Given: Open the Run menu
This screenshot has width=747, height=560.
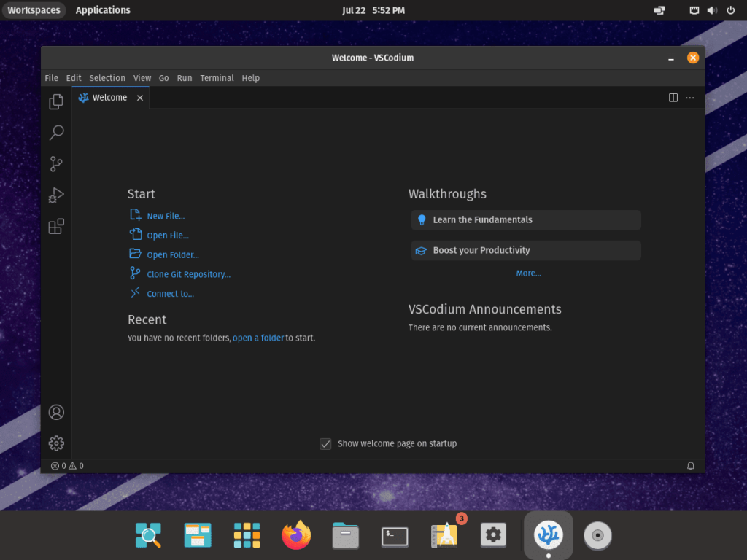Looking at the screenshot, I should (185, 78).
